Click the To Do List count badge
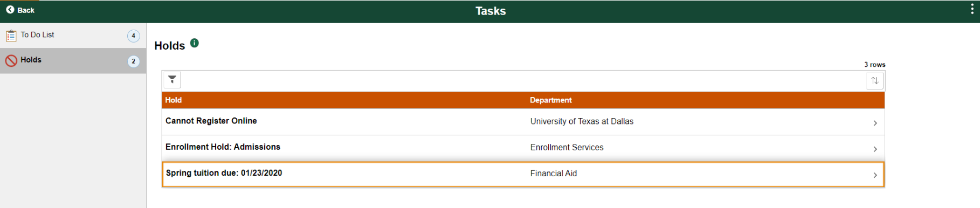This screenshot has height=208, width=980. (x=134, y=36)
